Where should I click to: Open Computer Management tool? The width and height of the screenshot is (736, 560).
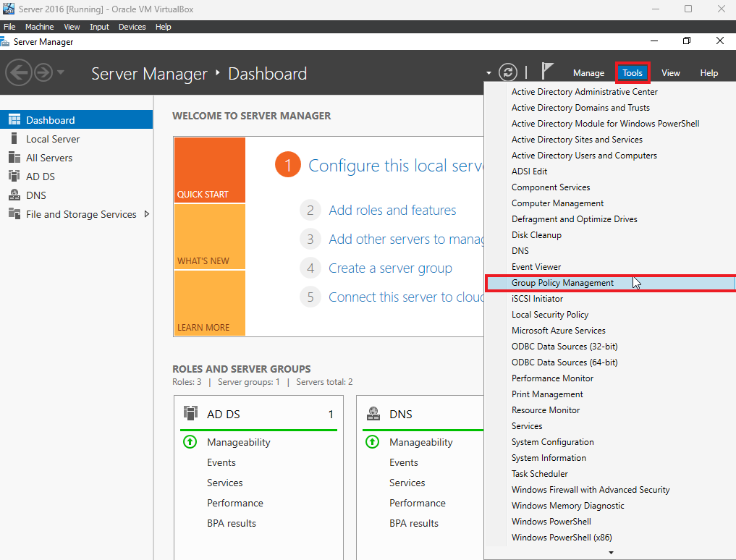pyautogui.click(x=558, y=203)
